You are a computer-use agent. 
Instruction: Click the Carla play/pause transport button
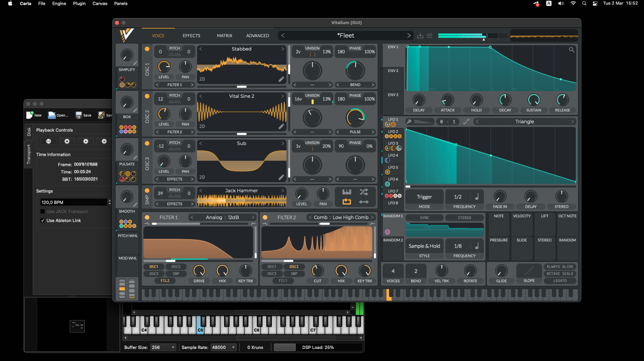[x=49, y=141]
